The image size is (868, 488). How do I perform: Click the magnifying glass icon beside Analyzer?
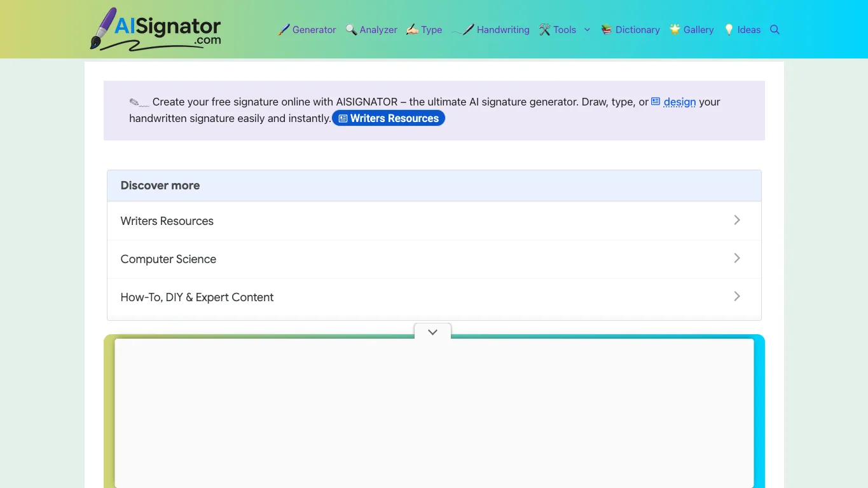tap(351, 29)
